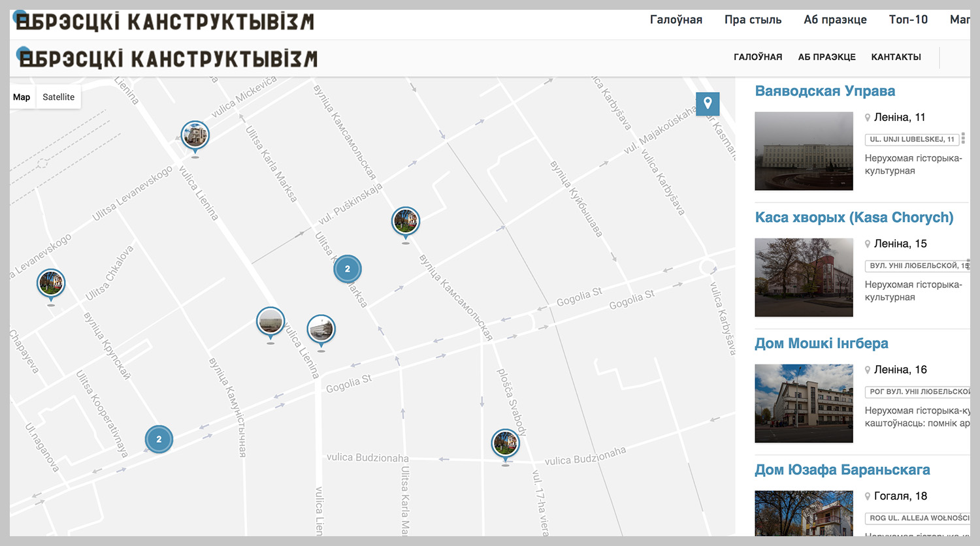Open the marker right of vulica Lienina
Screen dimensions: 980x546
coord(321,330)
